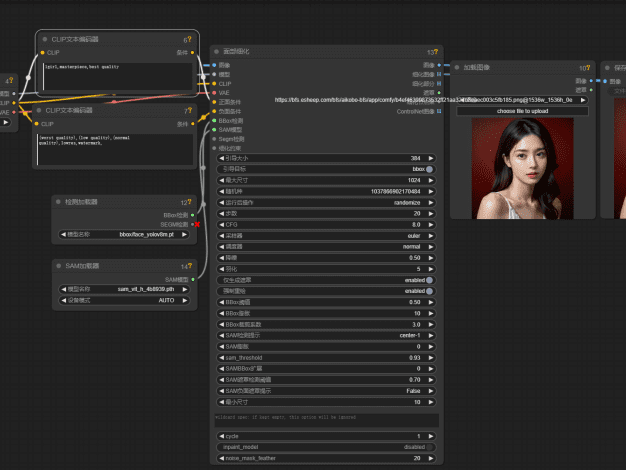
Task: Click the wildcard spec text field
Action: tap(327, 420)
